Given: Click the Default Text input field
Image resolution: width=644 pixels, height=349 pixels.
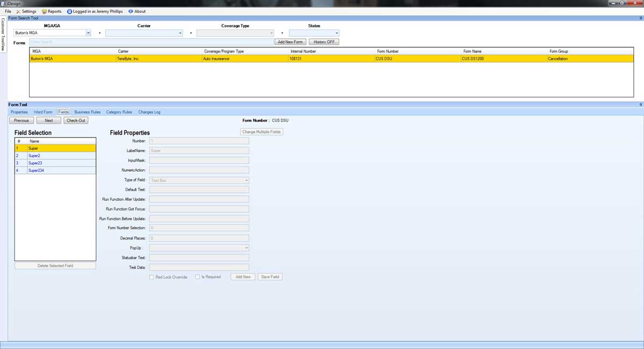Looking at the screenshot, I should coord(199,190).
